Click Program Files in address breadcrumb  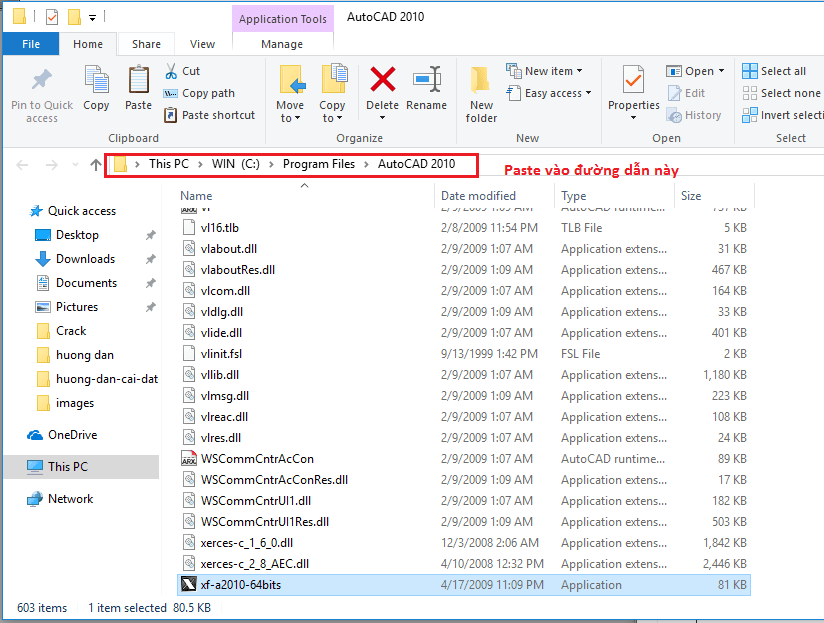click(319, 164)
